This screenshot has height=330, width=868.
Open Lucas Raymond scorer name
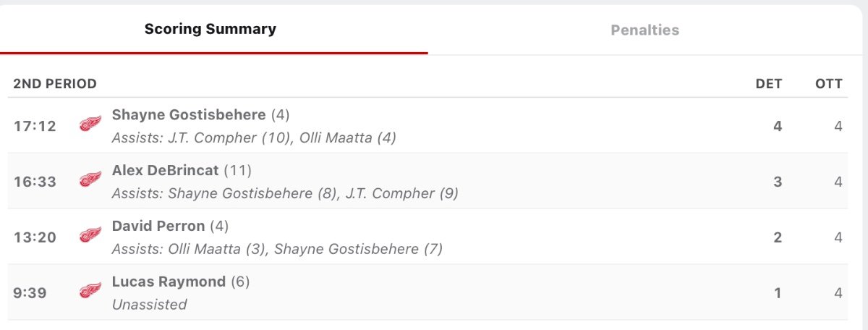(x=169, y=282)
